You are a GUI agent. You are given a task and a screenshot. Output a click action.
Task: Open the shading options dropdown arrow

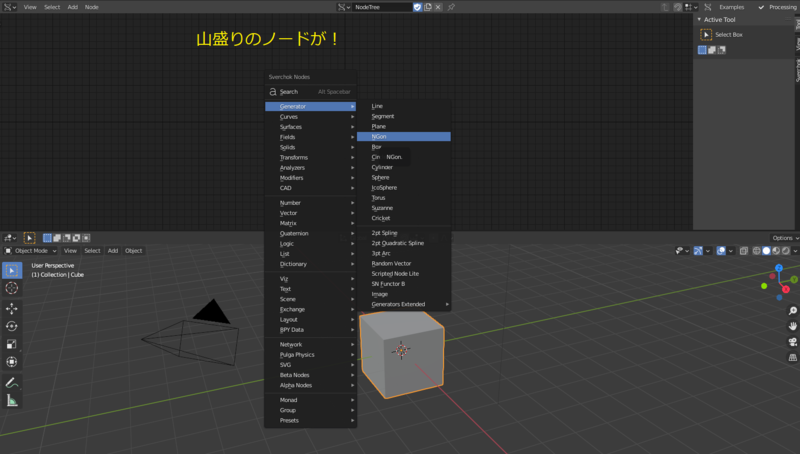(795, 250)
